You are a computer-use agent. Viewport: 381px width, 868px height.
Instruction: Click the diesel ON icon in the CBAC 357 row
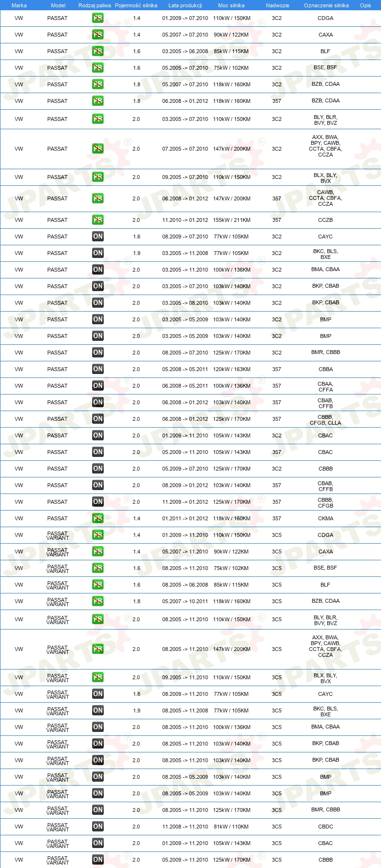[x=98, y=452]
